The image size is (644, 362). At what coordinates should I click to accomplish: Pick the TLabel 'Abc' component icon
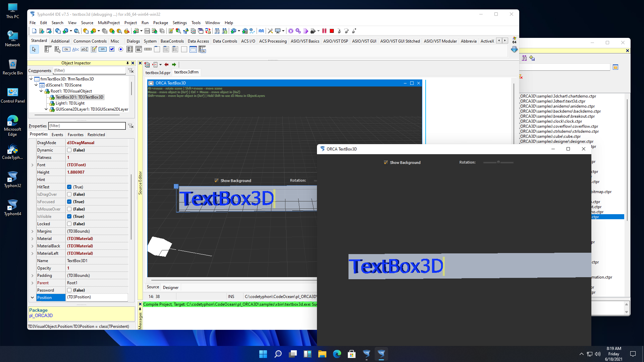click(x=75, y=50)
